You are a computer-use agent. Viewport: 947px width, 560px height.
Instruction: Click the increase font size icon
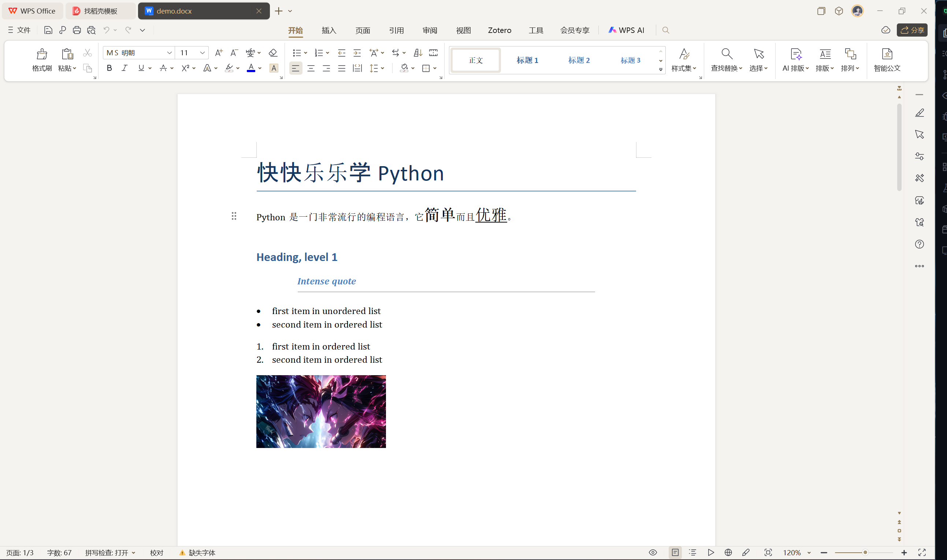[x=219, y=53]
